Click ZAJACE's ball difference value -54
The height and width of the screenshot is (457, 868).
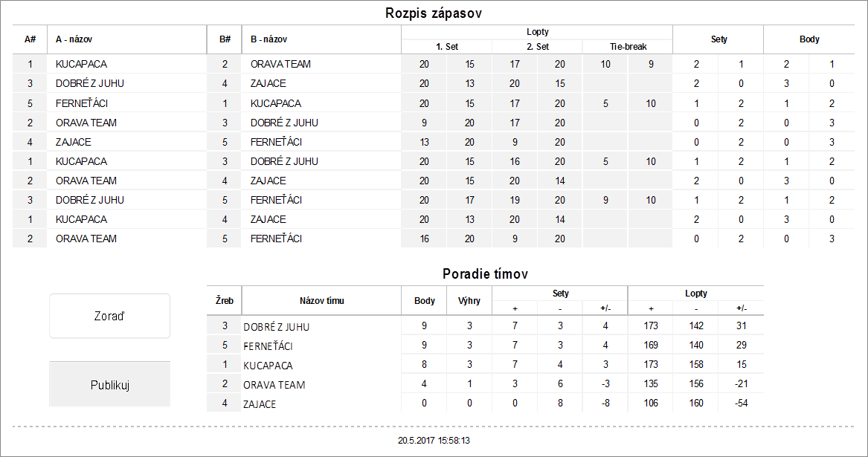click(741, 404)
